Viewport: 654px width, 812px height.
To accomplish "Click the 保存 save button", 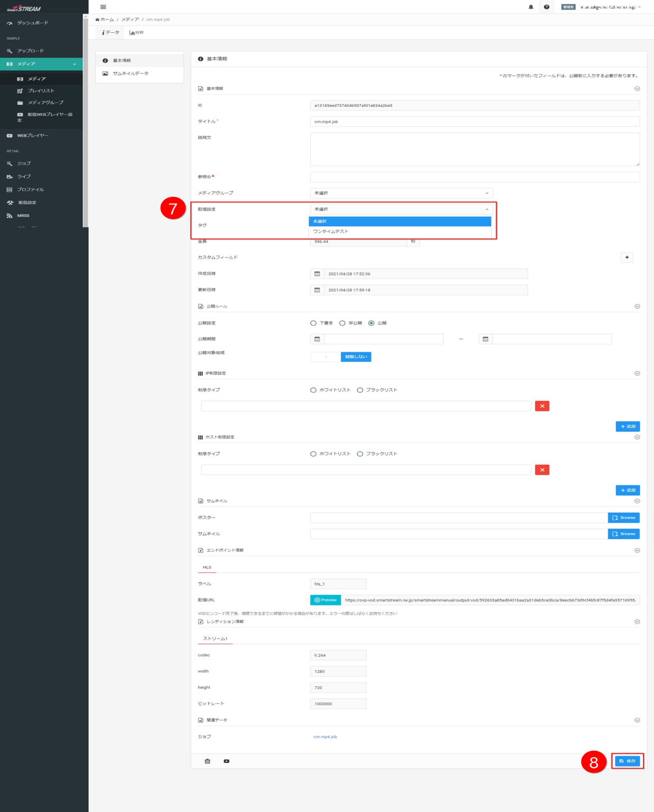I will (x=627, y=761).
